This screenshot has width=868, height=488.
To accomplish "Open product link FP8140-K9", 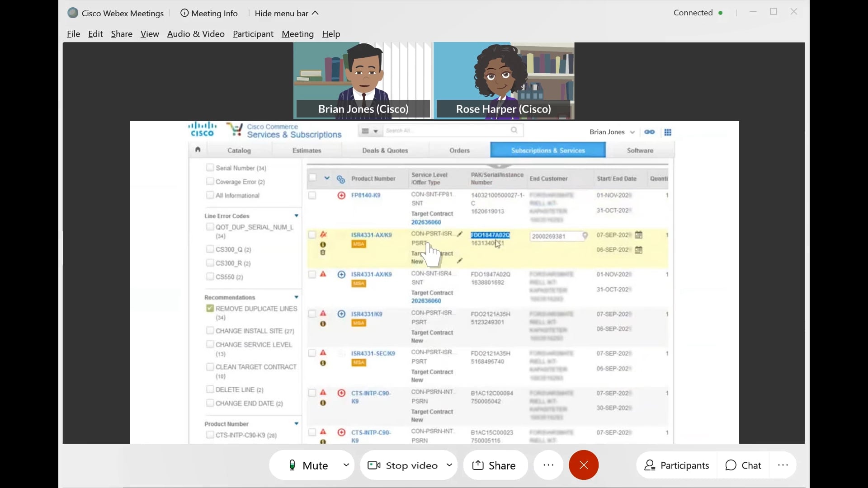I will click(x=366, y=195).
